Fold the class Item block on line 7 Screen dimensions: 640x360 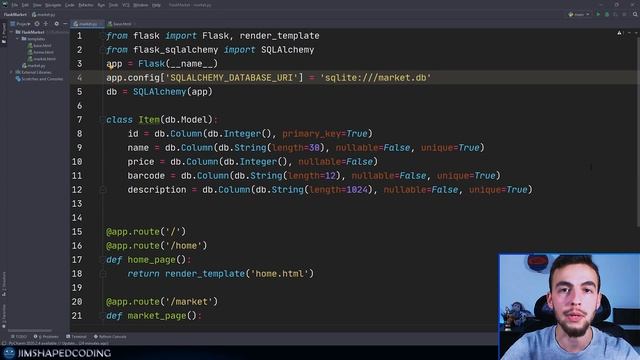102,120
